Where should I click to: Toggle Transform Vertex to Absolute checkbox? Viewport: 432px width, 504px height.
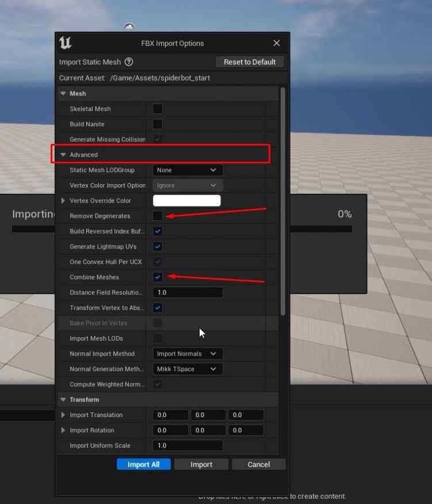(158, 308)
